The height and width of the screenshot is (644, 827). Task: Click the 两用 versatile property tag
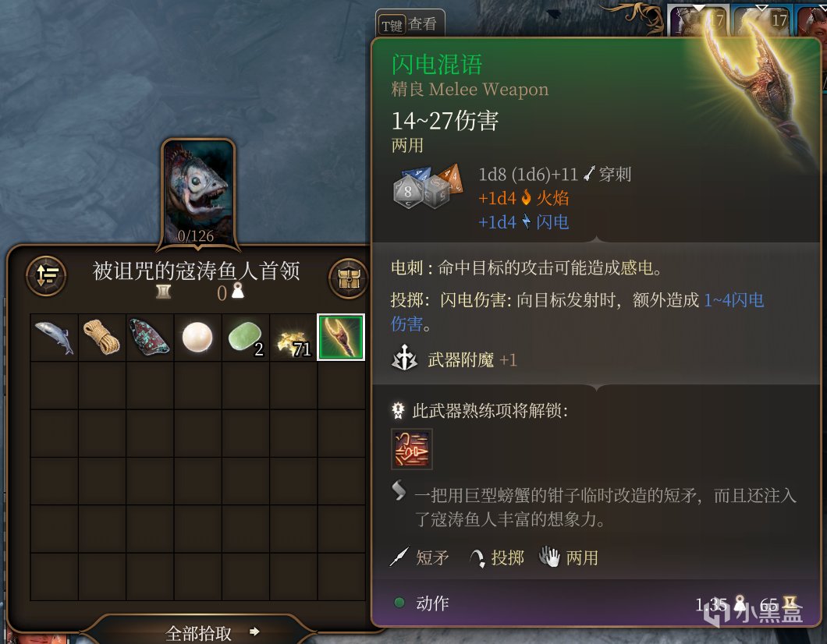point(569,557)
